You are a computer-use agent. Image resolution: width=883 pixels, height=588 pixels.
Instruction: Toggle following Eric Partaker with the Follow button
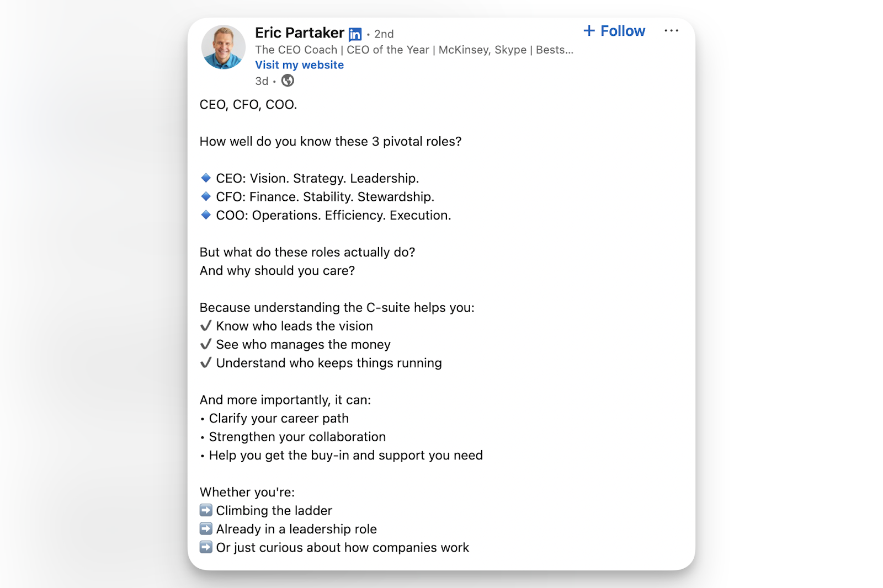(614, 31)
